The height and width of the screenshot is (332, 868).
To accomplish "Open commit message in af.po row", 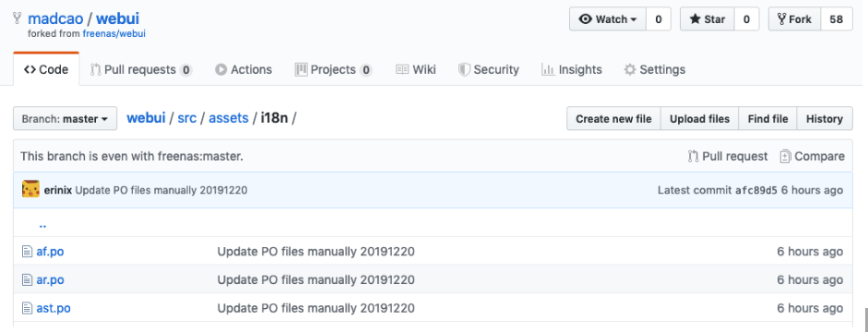I will (315, 252).
